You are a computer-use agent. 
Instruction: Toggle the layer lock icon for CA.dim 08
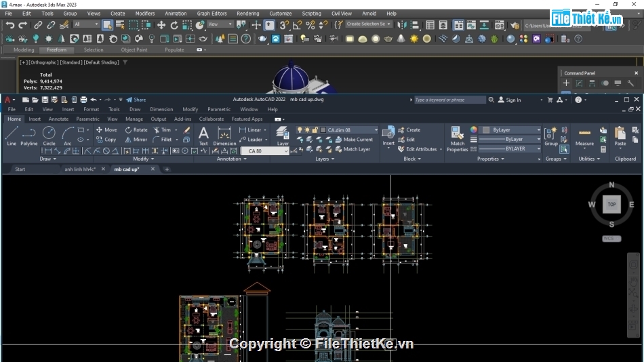click(x=315, y=130)
